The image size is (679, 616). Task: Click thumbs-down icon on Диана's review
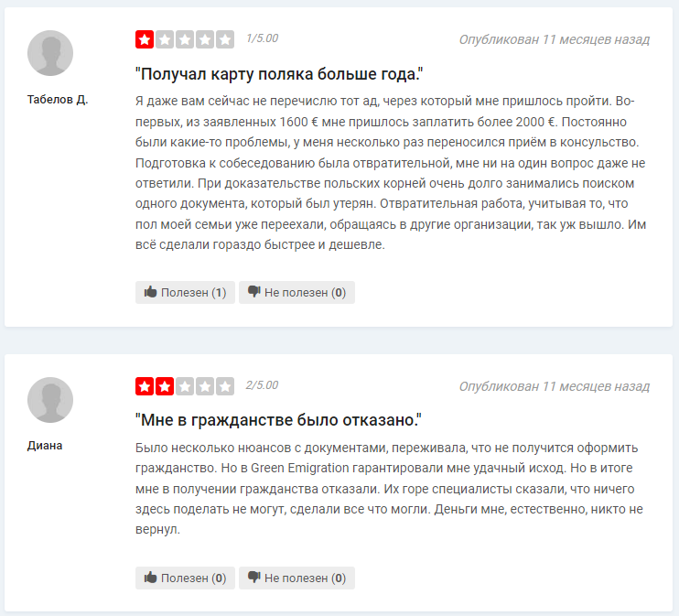coord(253,577)
